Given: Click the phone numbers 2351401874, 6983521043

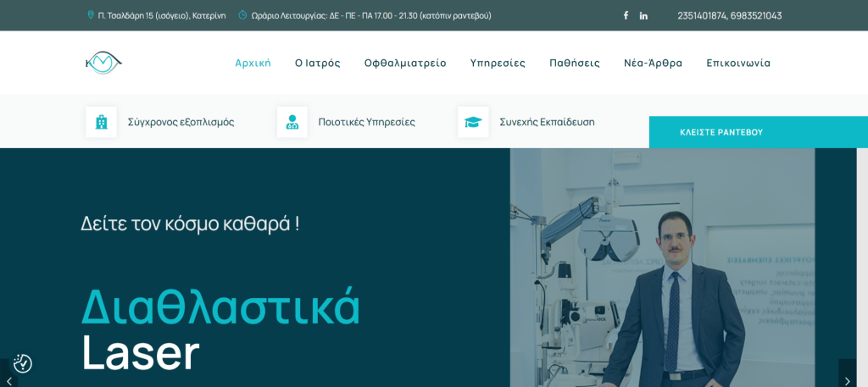Looking at the screenshot, I should point(730,15).
